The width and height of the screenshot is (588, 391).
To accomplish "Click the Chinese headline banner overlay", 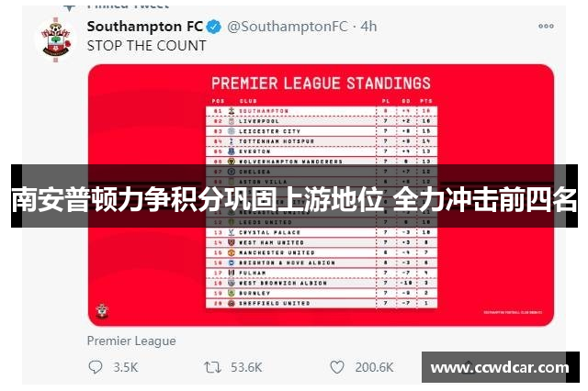I will [x=294, y=195].
